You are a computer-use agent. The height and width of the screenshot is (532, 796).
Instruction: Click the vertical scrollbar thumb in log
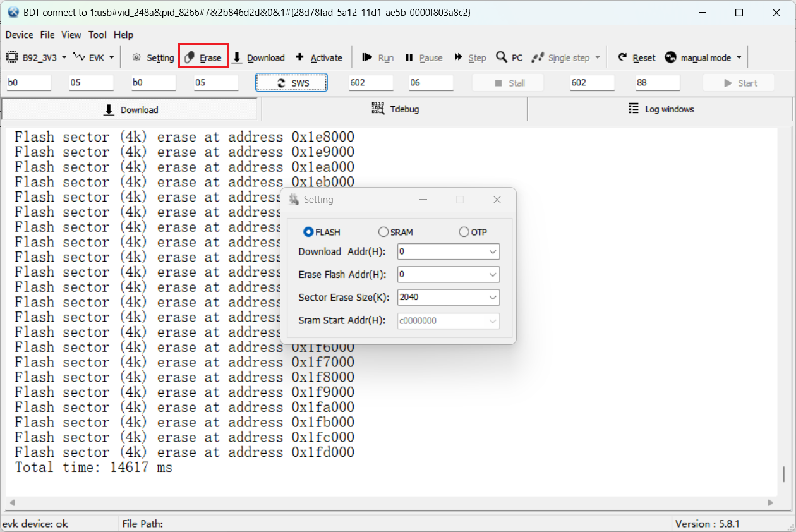(x=783, y=474)
